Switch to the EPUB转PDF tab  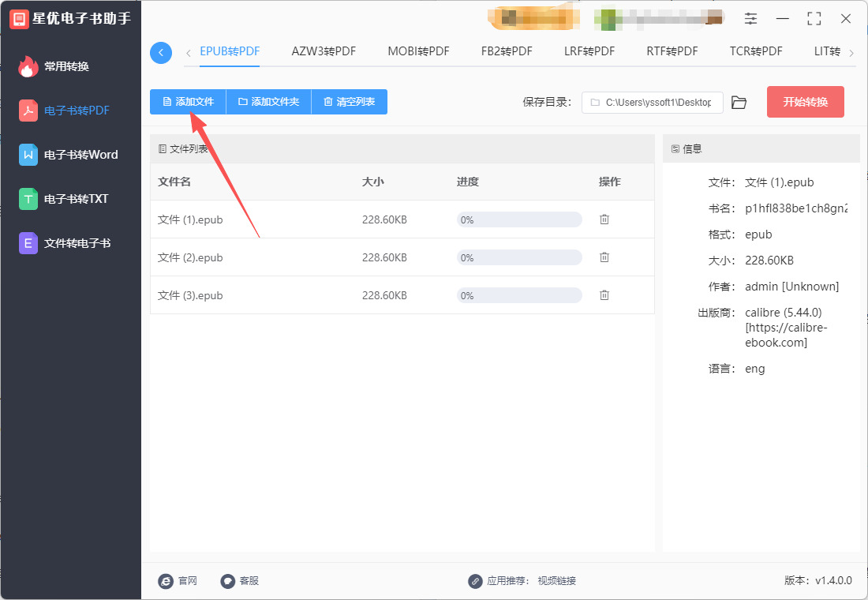(230, 51)
